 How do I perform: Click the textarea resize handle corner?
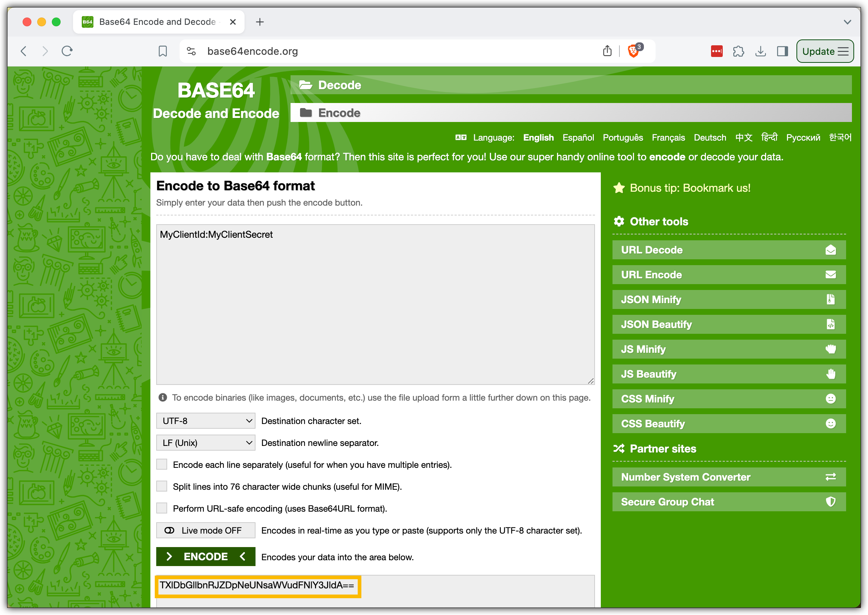coord(591,381)
